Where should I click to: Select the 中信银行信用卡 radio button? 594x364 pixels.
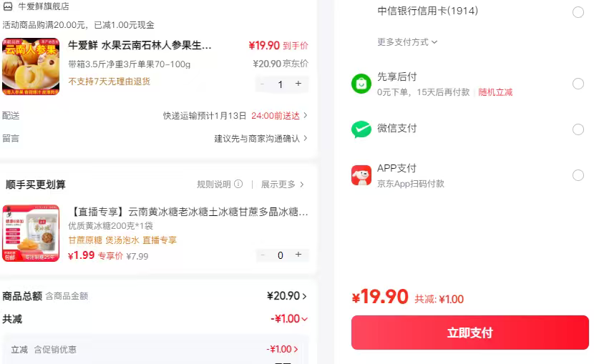(578, 12)
